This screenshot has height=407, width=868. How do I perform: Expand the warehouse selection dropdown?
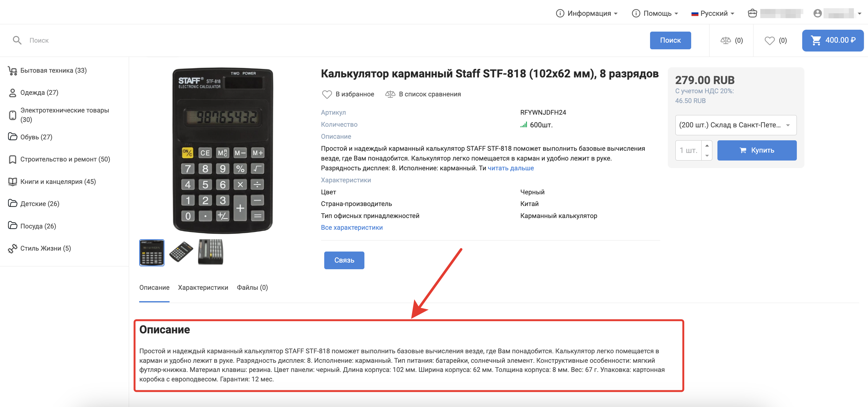tap(735, 125)
